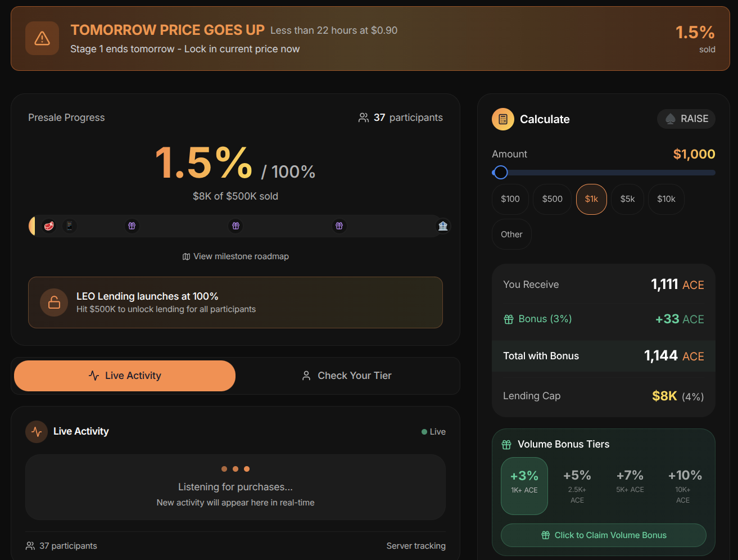This screenshot has height=560, width=738.
Task: Click the pulse icon in Live Activity header
Action: 37,432
